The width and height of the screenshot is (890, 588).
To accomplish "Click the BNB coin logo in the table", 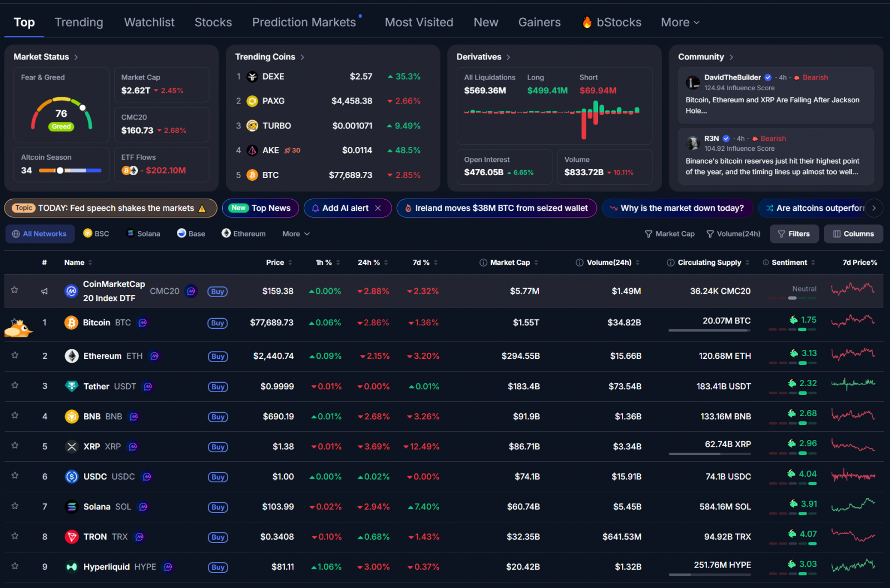I will click(72, 417).
